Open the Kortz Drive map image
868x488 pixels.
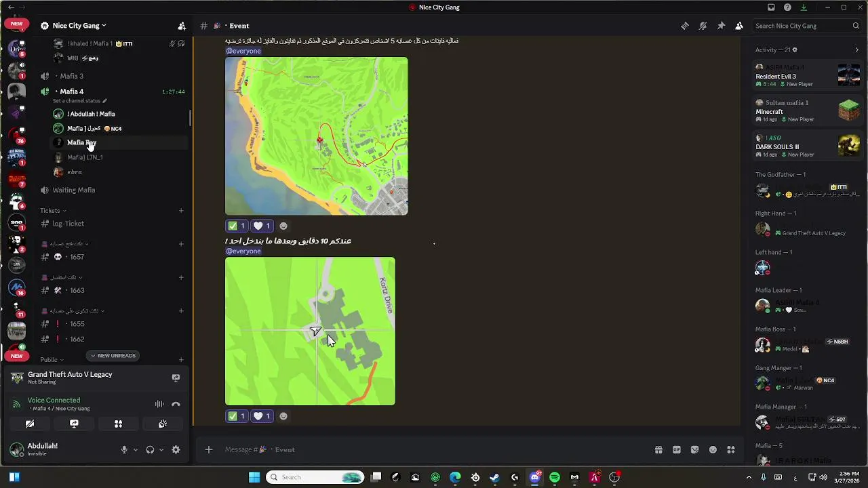310,331
